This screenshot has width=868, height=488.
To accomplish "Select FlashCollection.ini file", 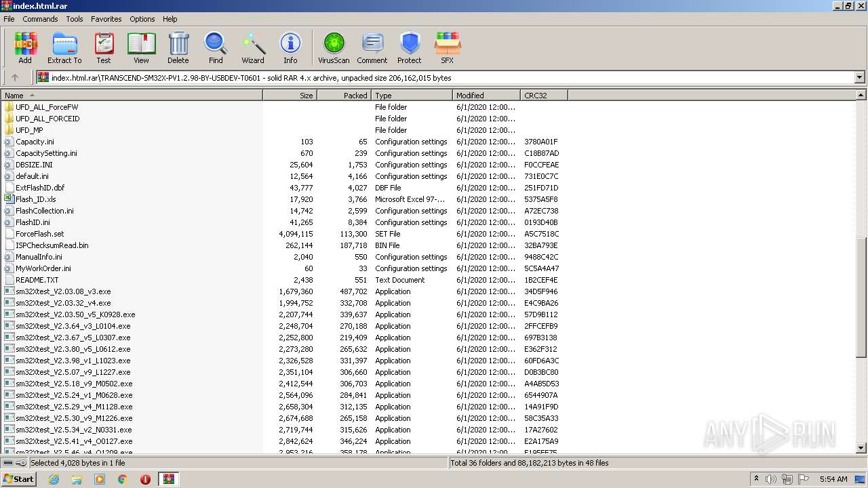I will (45, 211).
